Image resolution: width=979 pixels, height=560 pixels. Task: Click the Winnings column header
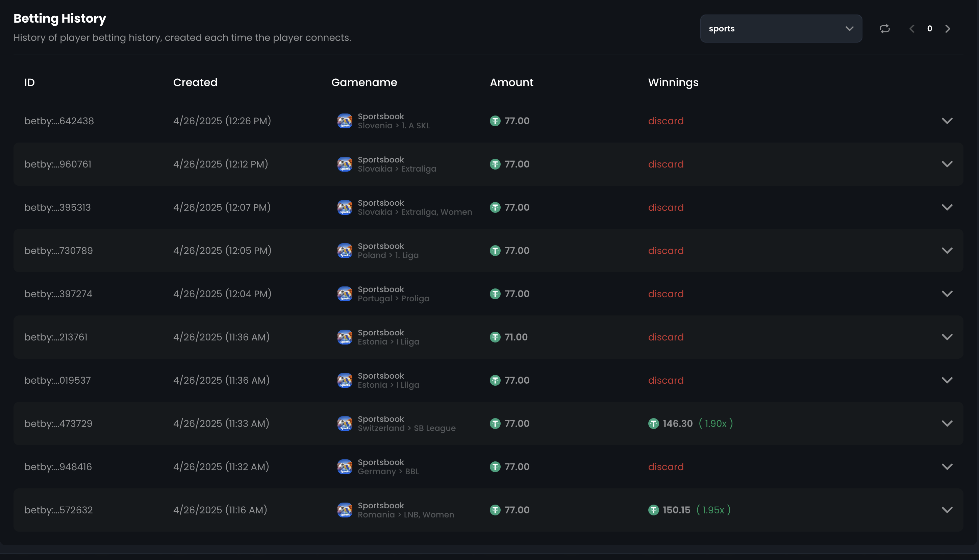pyautogui.click(x=673, y=82)
